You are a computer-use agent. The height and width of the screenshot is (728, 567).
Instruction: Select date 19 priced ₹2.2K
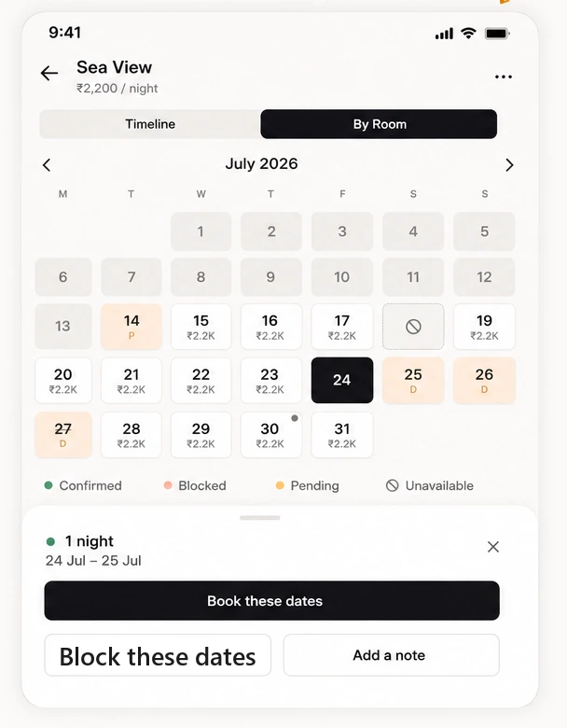484,327
